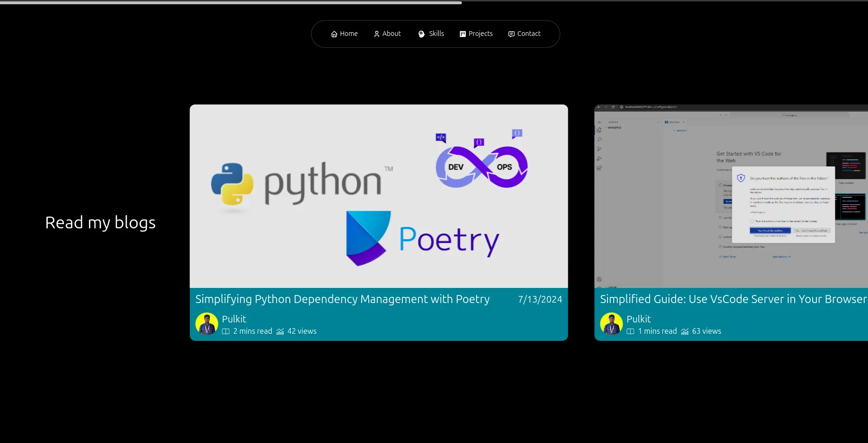Click the book icon next to 2 mins read
Viewport: 868px width, 443px height.
click(226, 331)
